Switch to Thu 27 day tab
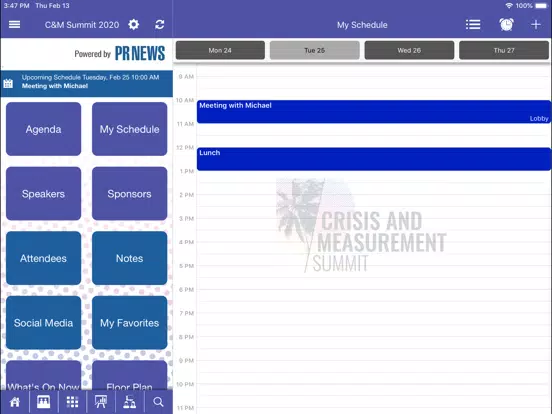The image size is (552, 414). pyautogui.click(x=504, y=50)
